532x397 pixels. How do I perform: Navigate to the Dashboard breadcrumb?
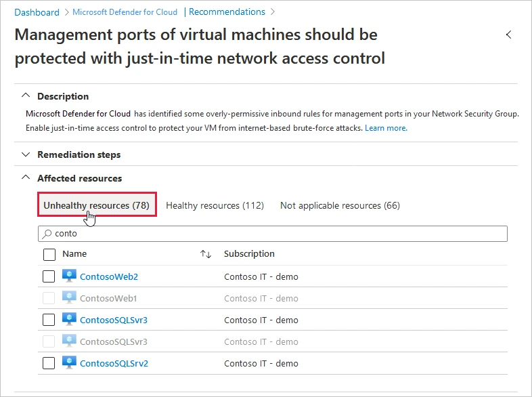[37, 12]
